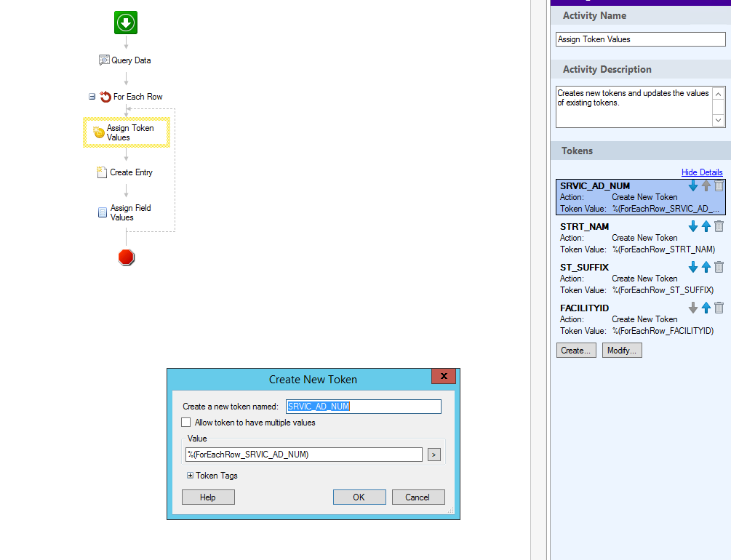Open the token value picker arrow button
731x560 pixels.
pyautogui.click(x=434, y=455)
